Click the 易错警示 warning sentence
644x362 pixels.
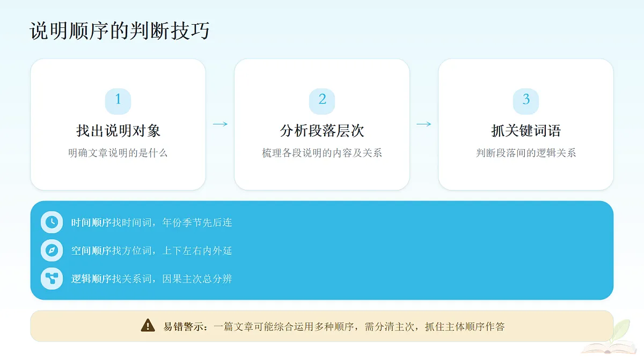pyautogui.click(x=334, y=326)
